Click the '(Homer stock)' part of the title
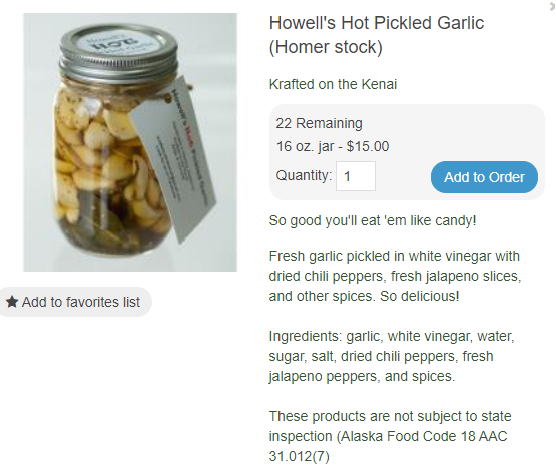Screen dimensions: 556x476 pos(326,47)
